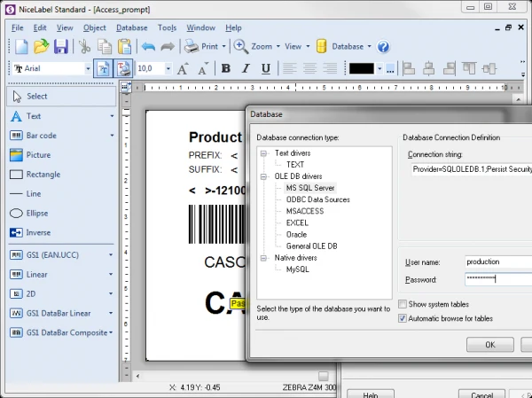532x398 pixels.
Task: Open more colors ellipsis button
Action: pos(390,69)
